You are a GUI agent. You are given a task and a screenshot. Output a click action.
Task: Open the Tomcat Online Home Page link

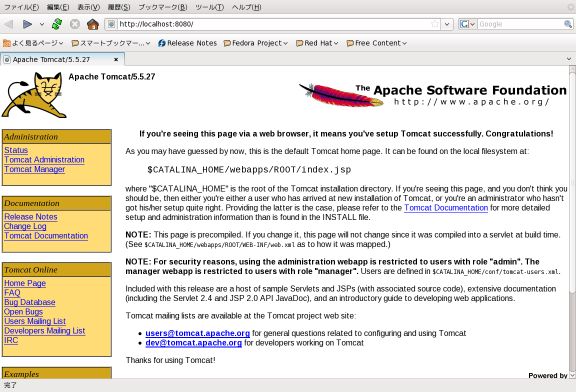point(25,283)
